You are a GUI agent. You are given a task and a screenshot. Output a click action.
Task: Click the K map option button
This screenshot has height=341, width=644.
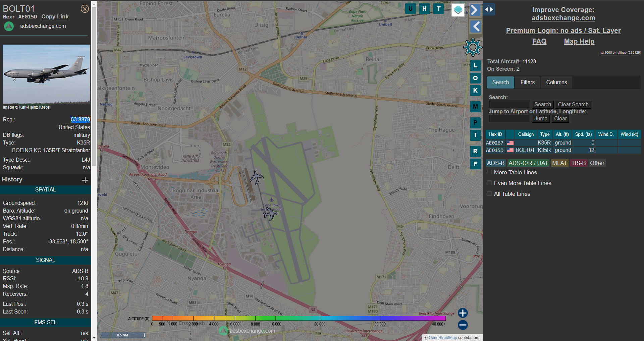tap(475, 91)
